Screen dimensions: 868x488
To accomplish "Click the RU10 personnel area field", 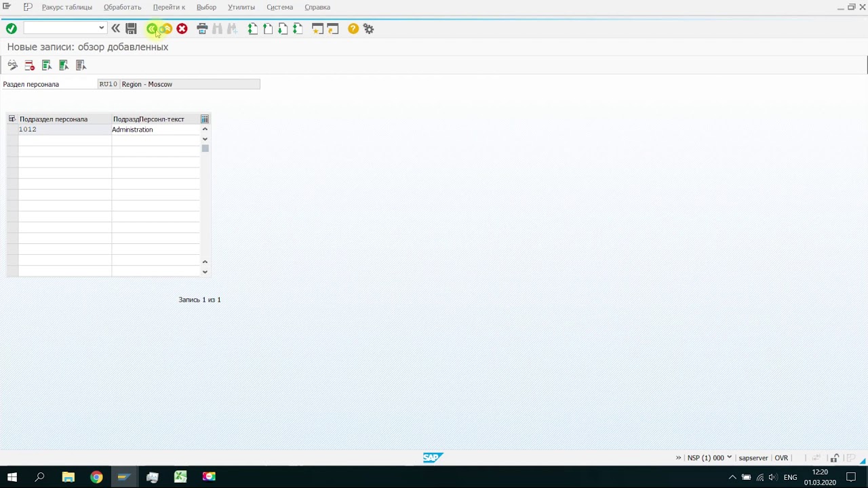I will [108, 84].
